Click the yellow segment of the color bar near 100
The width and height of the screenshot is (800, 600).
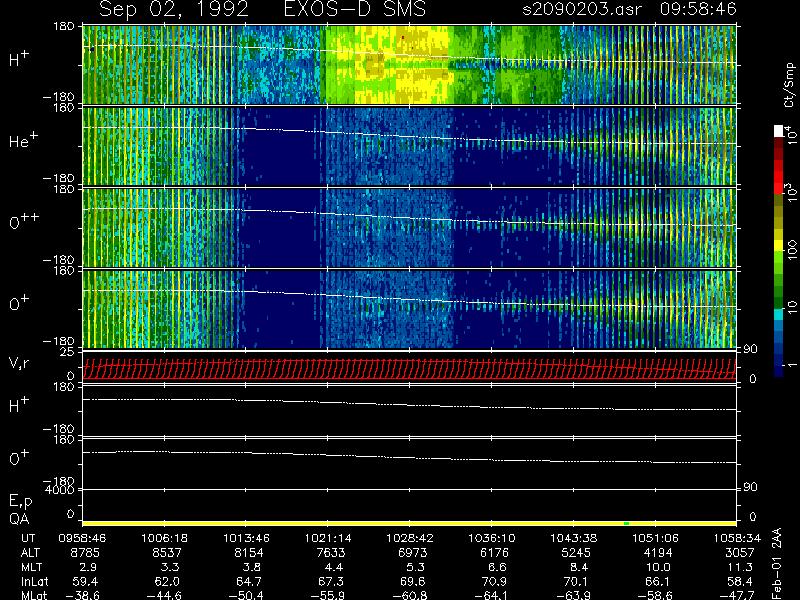[779, 245]
